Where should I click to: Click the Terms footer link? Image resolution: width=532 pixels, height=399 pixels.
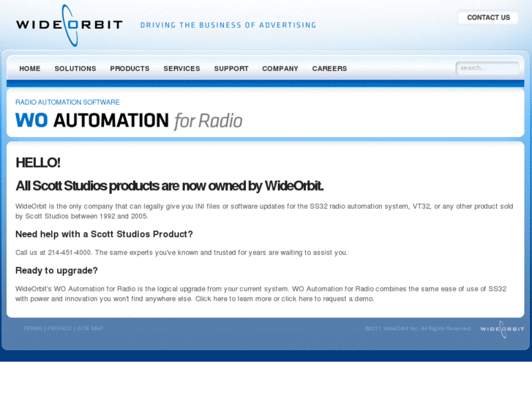[33, 329]
